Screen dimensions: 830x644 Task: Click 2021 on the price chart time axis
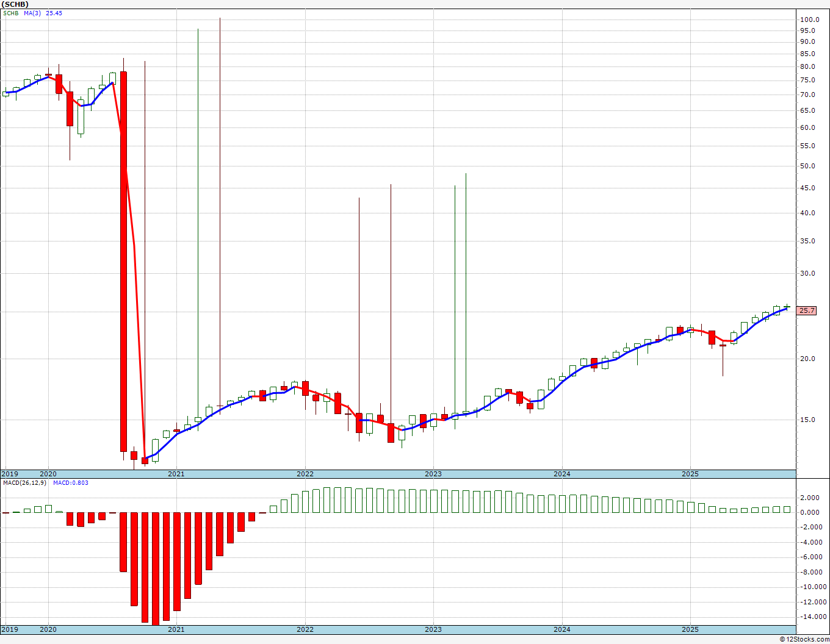(176, 474)
